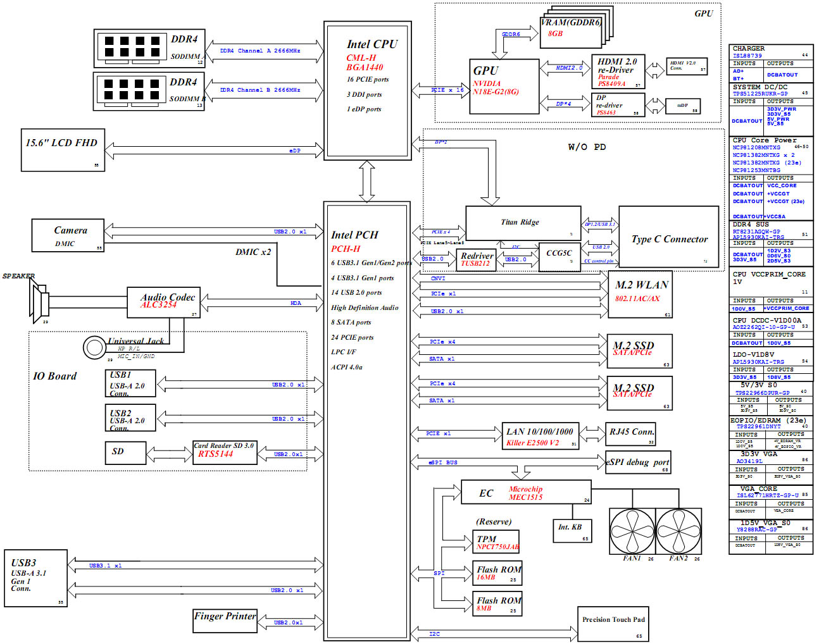The height and width of the screenshot is (644, 819).
Task: Click the (Reserve) label above TPM
Action: 494,522
